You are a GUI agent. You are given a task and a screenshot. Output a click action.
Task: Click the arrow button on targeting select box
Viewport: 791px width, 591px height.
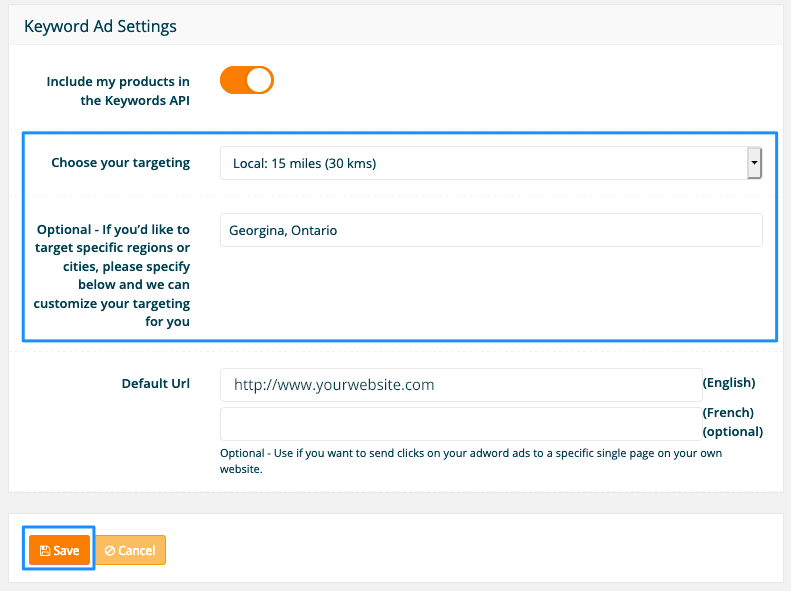click(x=754, y=163)
